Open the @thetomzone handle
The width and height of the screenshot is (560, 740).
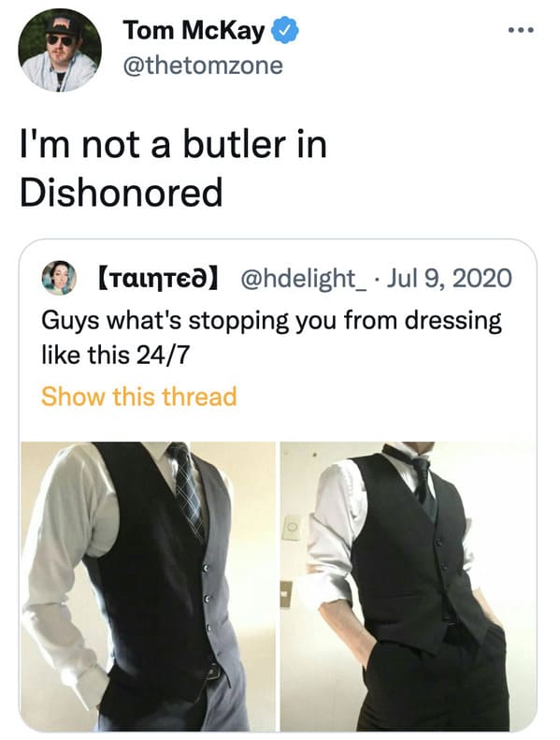[x=203, y=65]
